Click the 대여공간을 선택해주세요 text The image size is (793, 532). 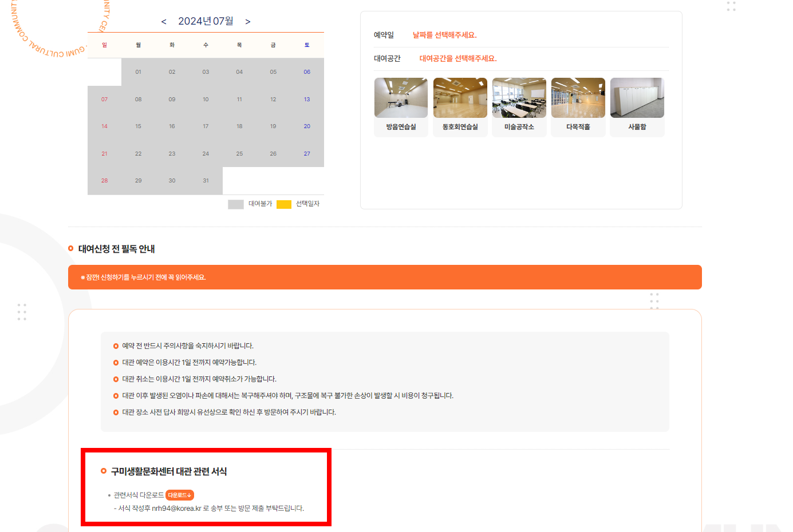click(x=458, y=58)
